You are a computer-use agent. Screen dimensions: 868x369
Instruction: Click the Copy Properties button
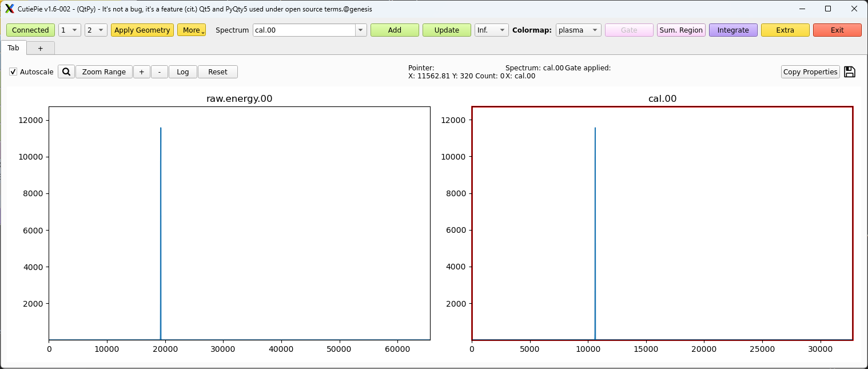point(810,72)
